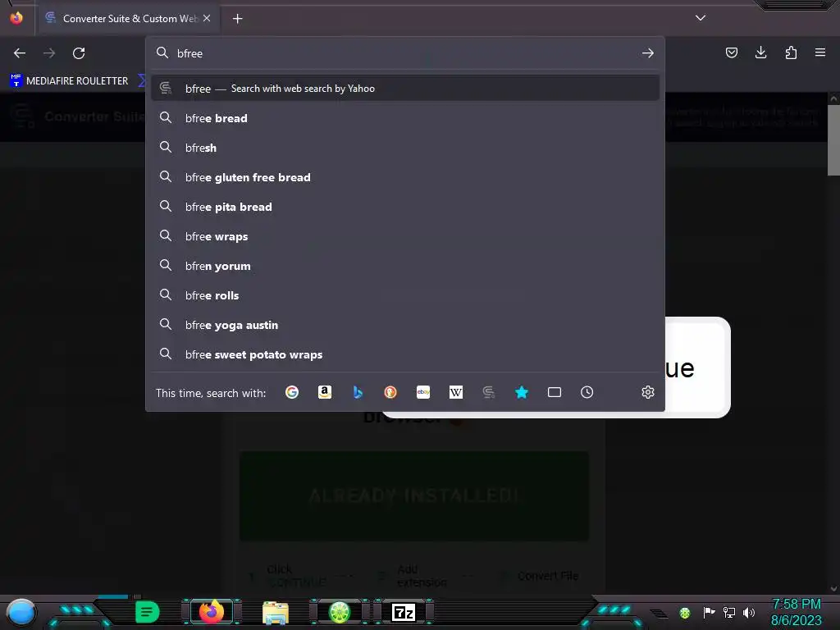Viewport: 840px width, 630px height.
Task: Search with Amazon one-off icon
Action: pyautogui.click(x=325, y=392)
